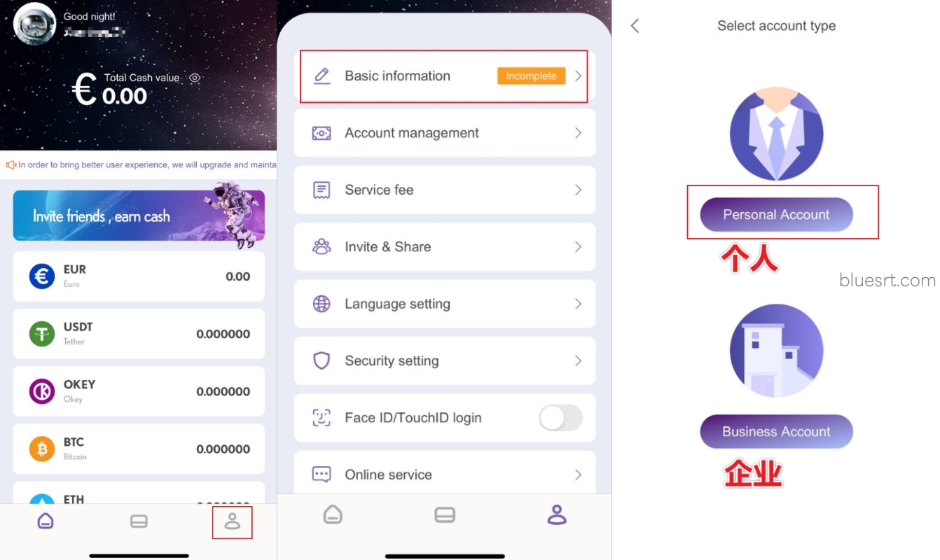Tap the OKEY coin icon
Screen dimensions: 940x560
point(42,391)
